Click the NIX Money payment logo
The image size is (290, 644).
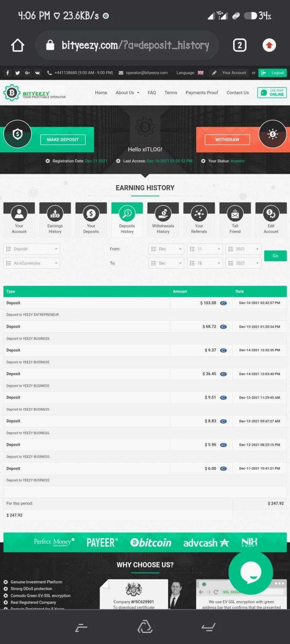(249, 542)
